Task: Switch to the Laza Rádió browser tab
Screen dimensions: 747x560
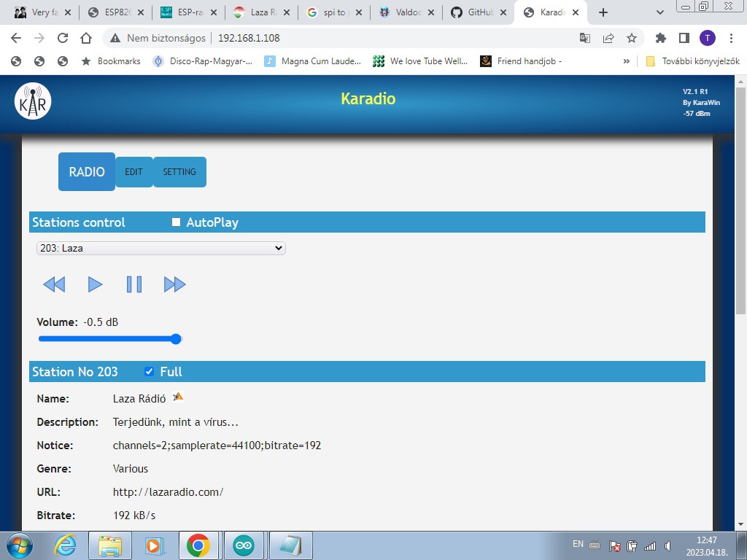Action: 262,12
